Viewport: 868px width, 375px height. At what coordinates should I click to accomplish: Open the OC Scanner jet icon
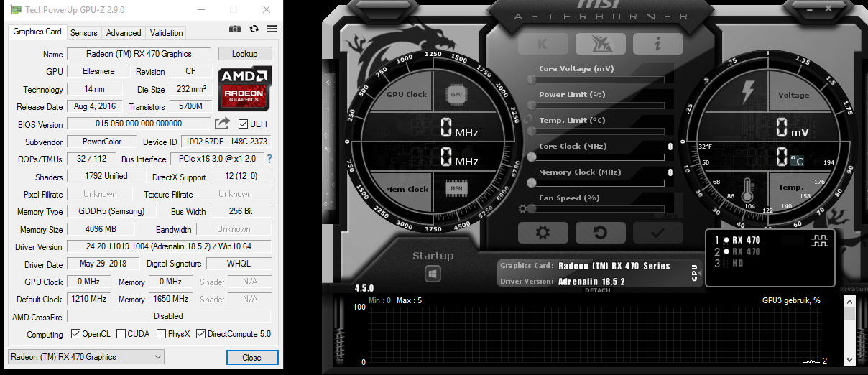coord(600,43)
